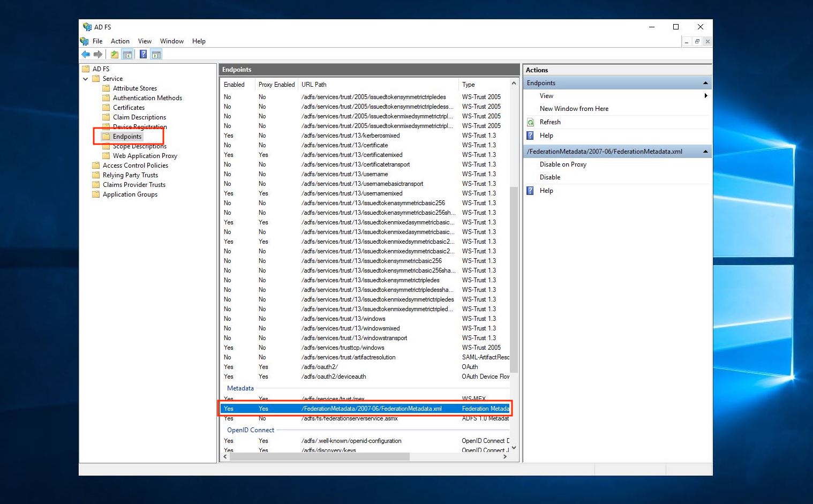
Task: Toggle the Show/Hide Console Tree icon
Action: point(127,54)
